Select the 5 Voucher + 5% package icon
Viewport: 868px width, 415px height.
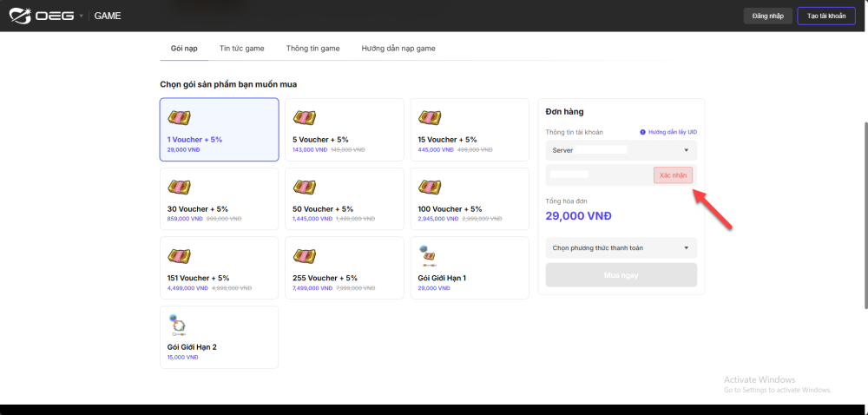(x=304, y=118)
